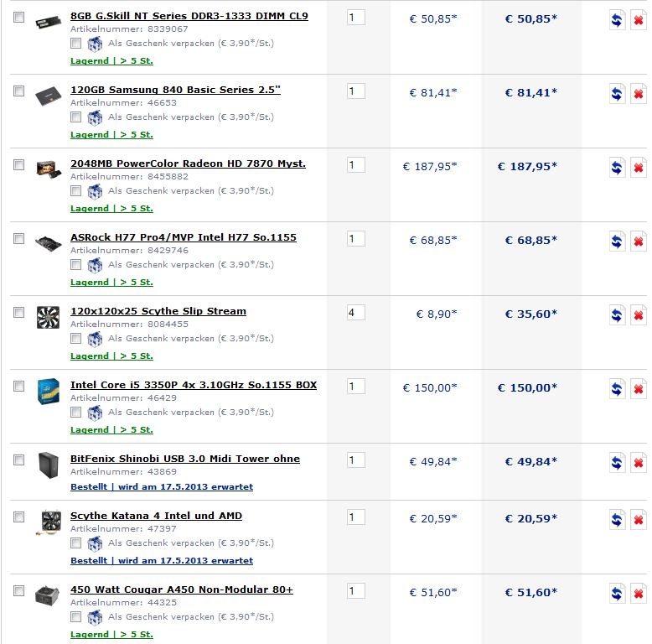Click 'Lagernd | > 5 St.' under PowerColor Radeon
The image size is (652, 644).
[x=111, y=209]
